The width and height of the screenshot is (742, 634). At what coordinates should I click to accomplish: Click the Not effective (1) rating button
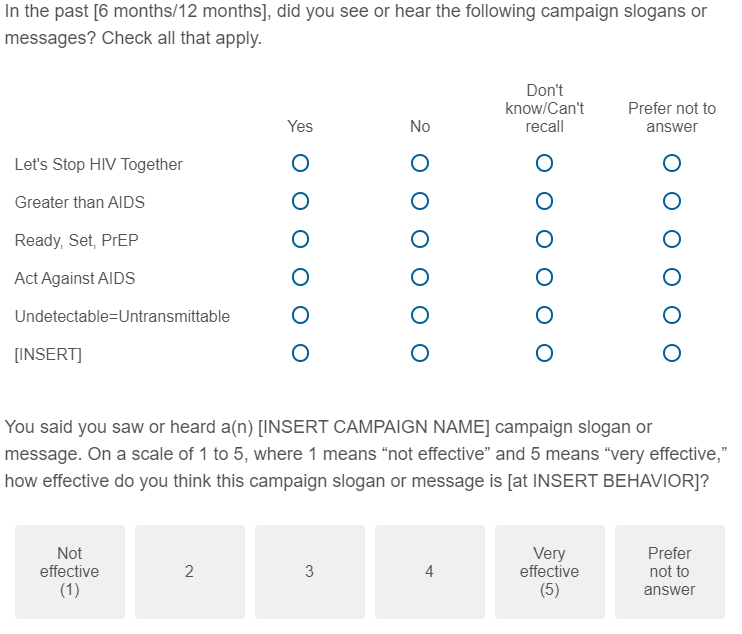pos(70,572)
